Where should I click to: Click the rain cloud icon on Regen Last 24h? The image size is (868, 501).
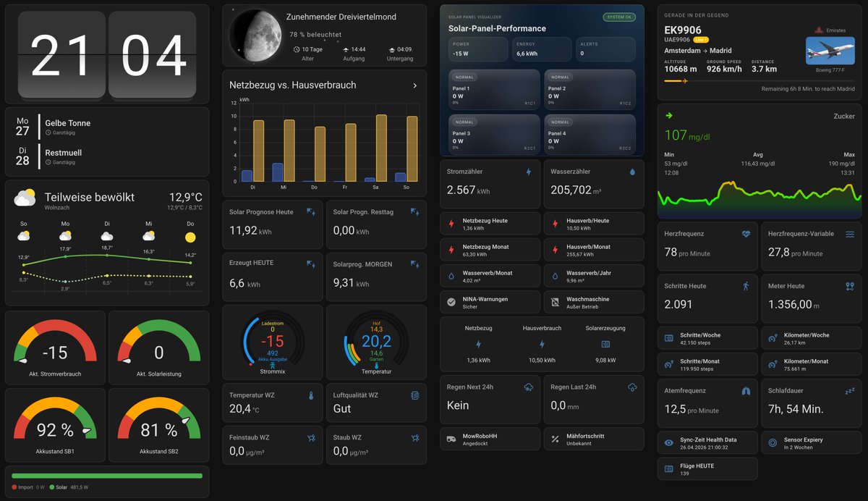pyautogui.click(x=633, y=387)
